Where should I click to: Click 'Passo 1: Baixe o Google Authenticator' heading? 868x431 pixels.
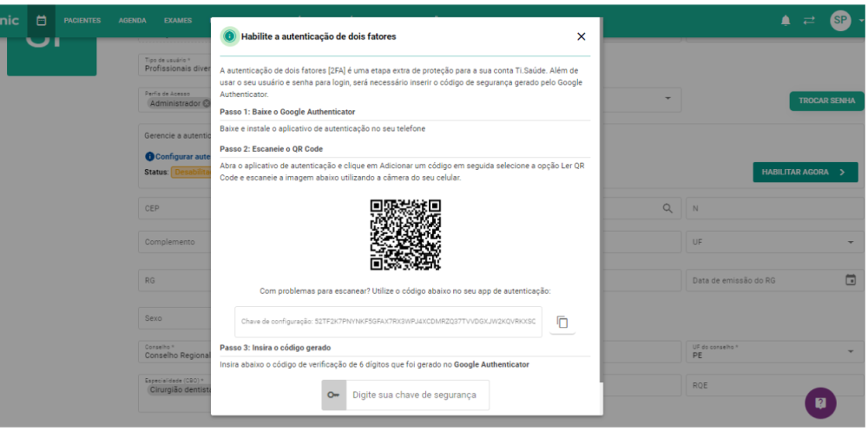tap(287, 112)
